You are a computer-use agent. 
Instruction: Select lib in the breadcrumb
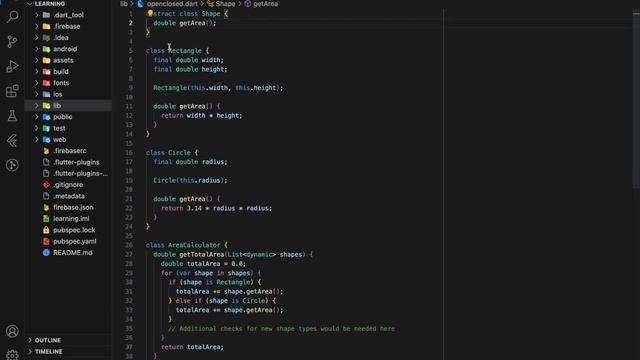coord(123,4)
